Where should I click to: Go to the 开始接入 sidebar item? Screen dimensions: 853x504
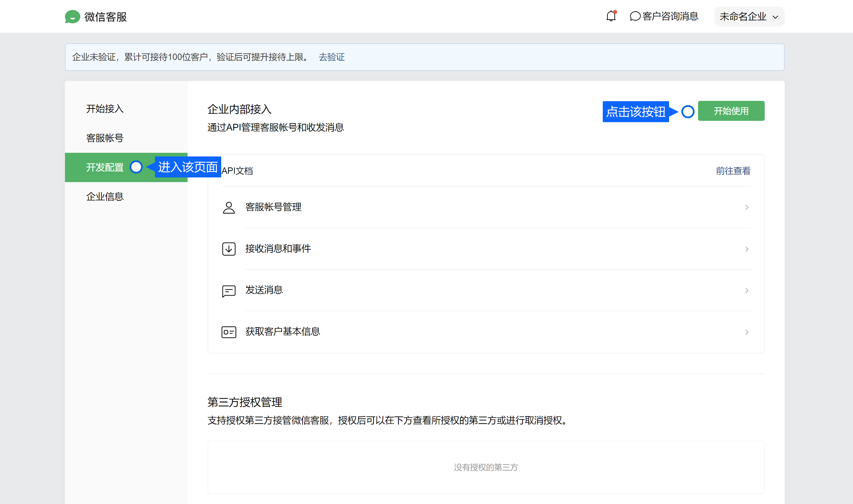(105, 109)
